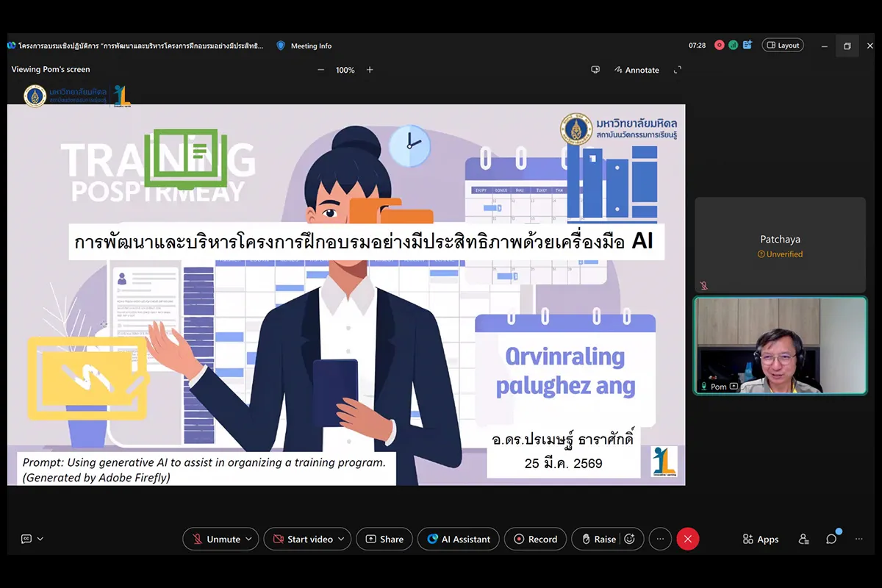Click the AI Assistant button
Image resolution: width=882 pixels, height=588 pixels.
pos(459,539)
